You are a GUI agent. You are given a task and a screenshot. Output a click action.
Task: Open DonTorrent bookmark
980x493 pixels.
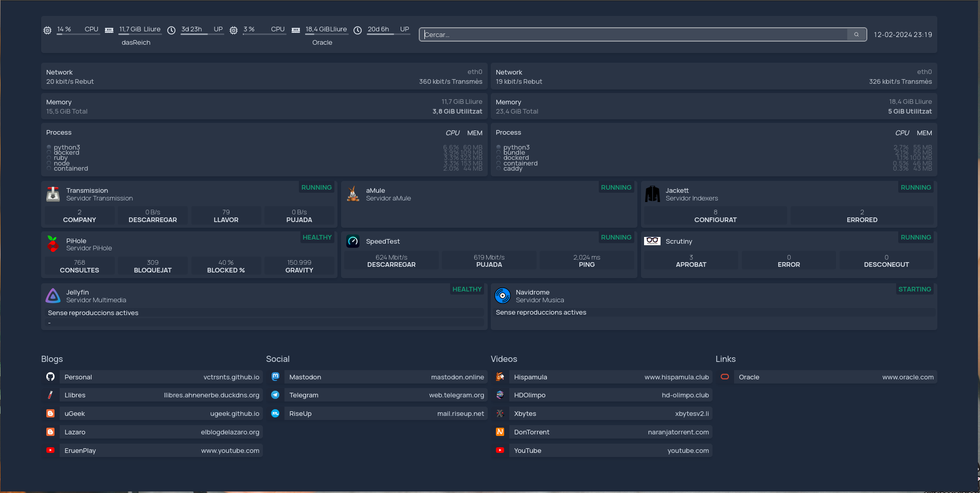click(x=611, y=432)
